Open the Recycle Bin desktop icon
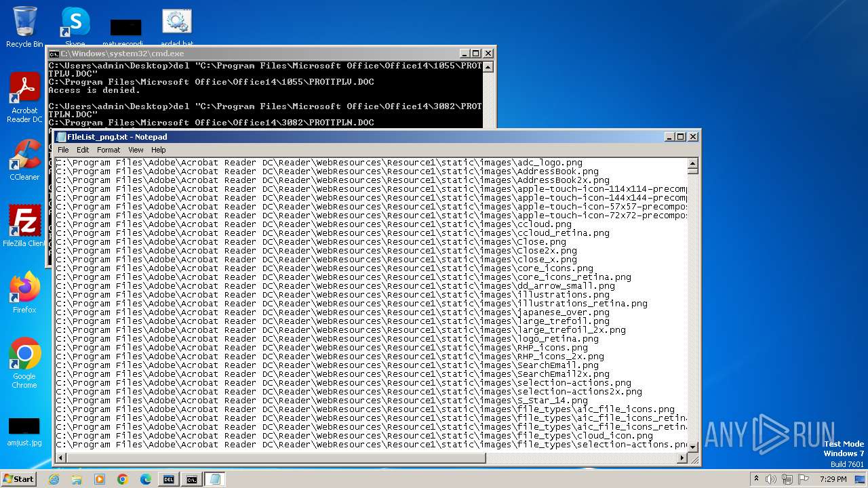The height and width of the screenshot is (488, 868). click(24, 27)
